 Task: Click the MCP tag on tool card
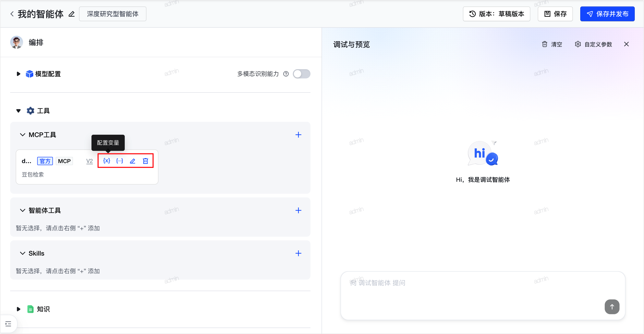64,161
